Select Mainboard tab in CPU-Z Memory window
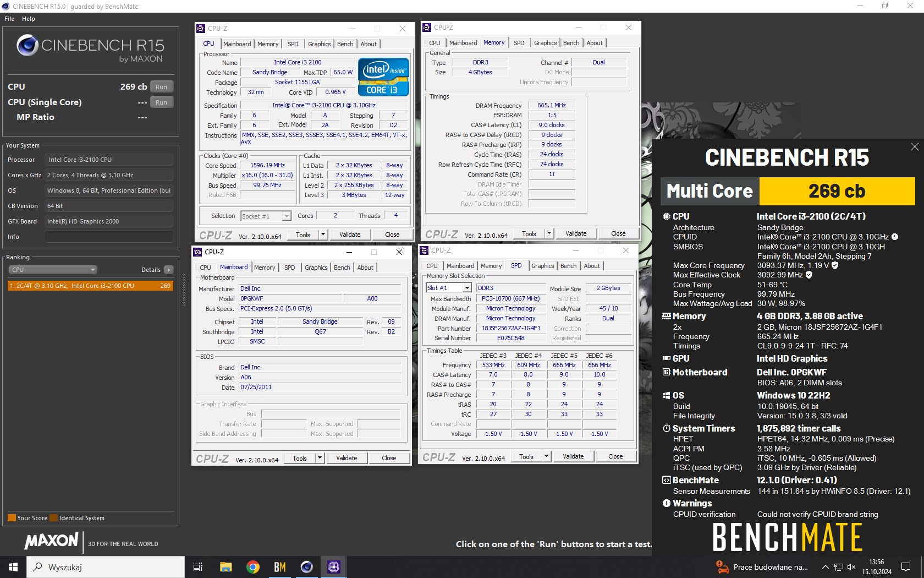This screenshot has height=578, width=924. click(x=463, y=43)
